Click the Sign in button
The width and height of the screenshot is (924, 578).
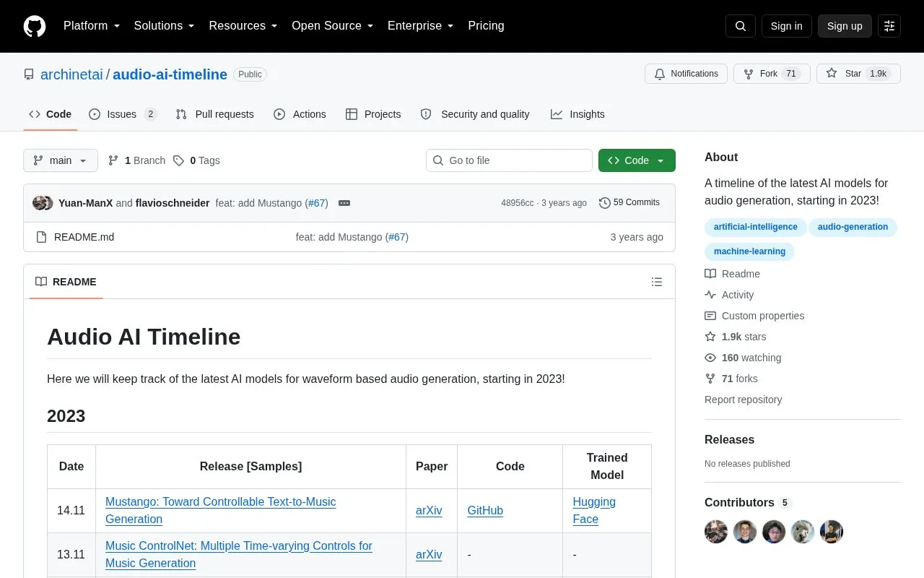point(786,26)
